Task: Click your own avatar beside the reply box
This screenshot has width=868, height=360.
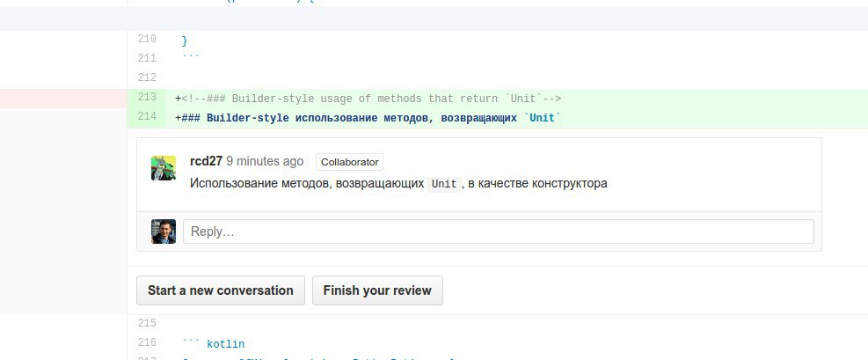Action: click(x=164, y=231)
